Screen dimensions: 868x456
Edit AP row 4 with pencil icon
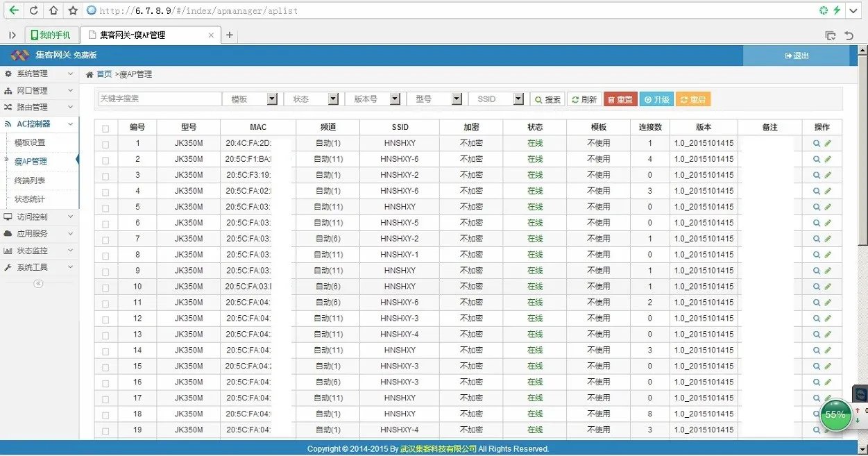click(x=828, y=191)
